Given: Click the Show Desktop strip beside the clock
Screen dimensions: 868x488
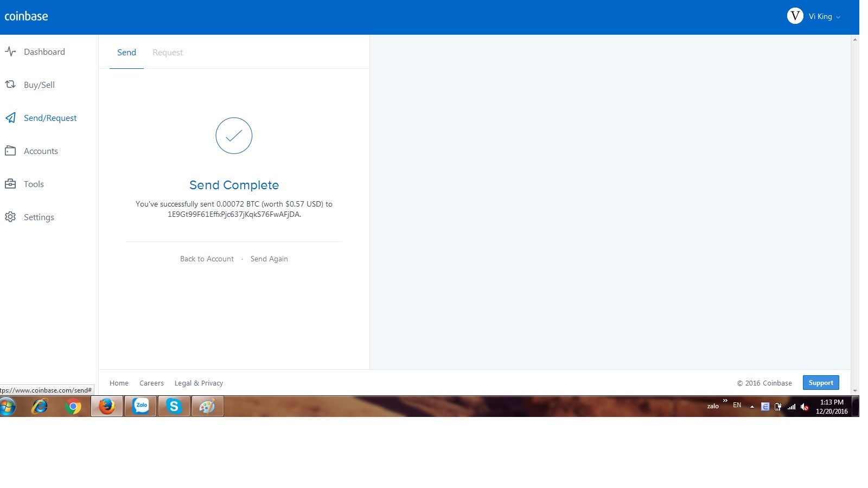Looking at the screenshot, I should (x=856, y=406).
